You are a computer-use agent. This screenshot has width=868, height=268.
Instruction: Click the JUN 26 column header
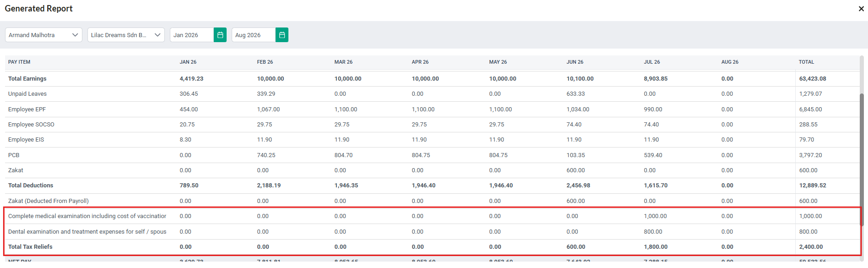[x=575, y=62]
